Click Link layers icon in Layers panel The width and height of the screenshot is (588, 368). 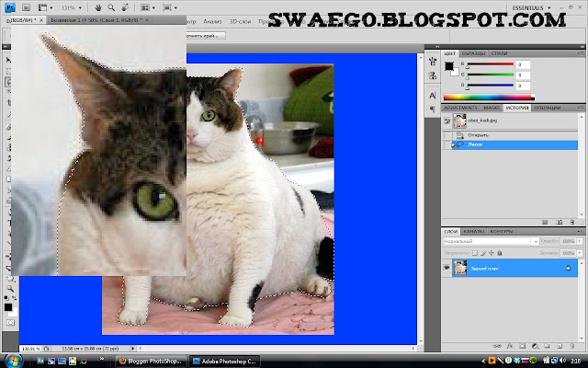(497, 346)
